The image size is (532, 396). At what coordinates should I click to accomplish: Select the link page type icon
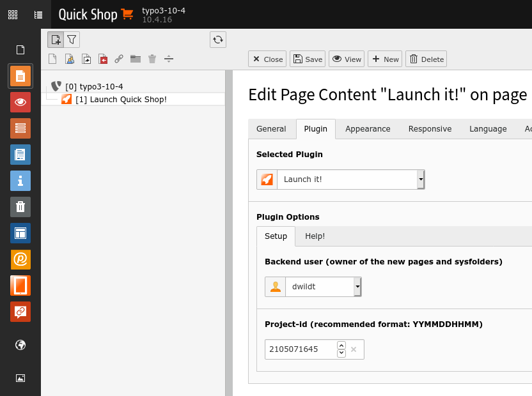[119, 59]
